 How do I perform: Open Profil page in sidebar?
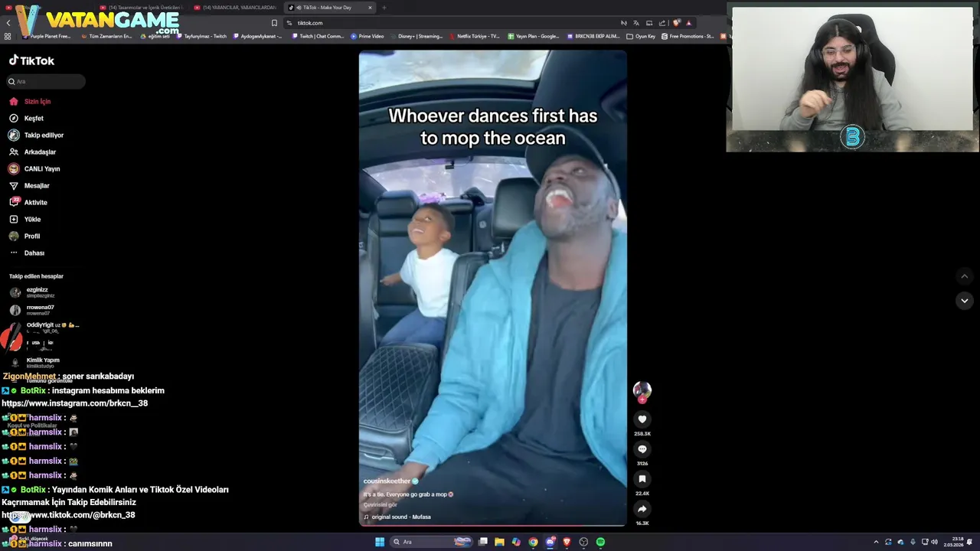[24, 236]
